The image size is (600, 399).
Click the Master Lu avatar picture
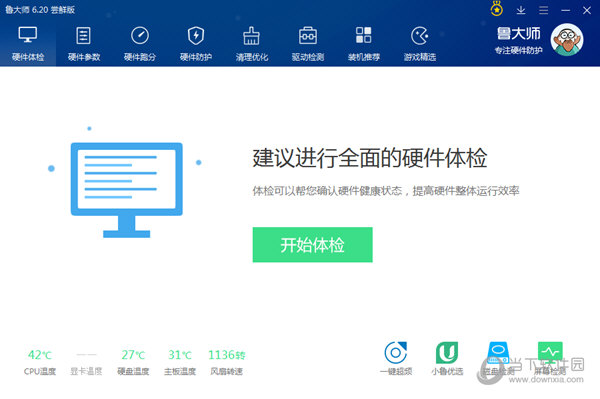coord(567,39)
